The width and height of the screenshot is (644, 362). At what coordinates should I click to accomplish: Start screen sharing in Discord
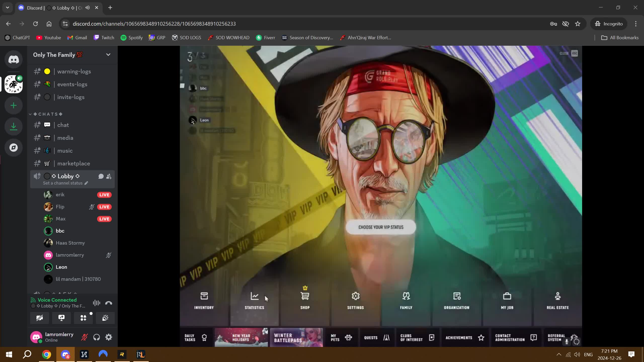coord(61,318)
